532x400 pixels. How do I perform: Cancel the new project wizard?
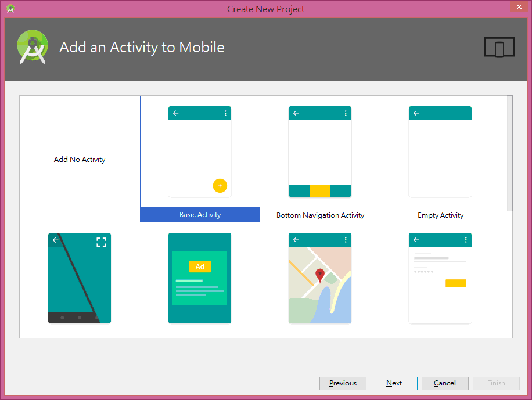pyautogui.click(x=445, y=383)
